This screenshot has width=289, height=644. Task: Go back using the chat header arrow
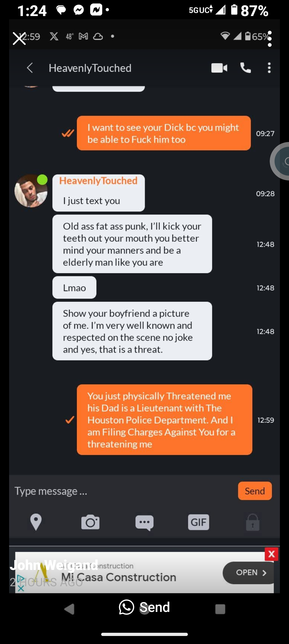tap(30, 68)
